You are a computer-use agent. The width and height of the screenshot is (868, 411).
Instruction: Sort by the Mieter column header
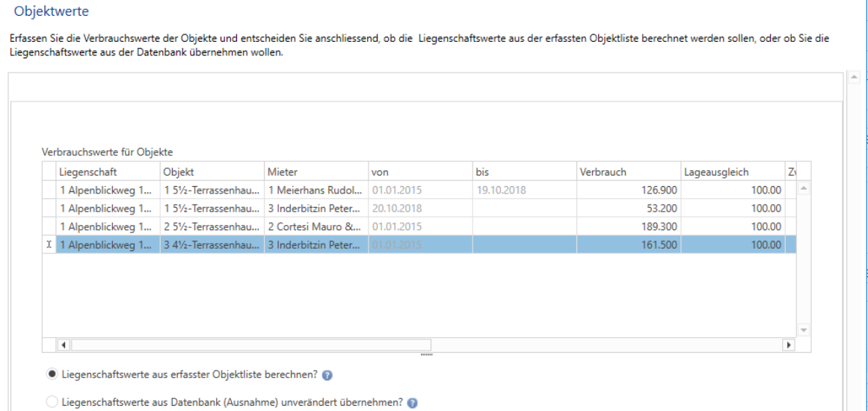point(316,171)
